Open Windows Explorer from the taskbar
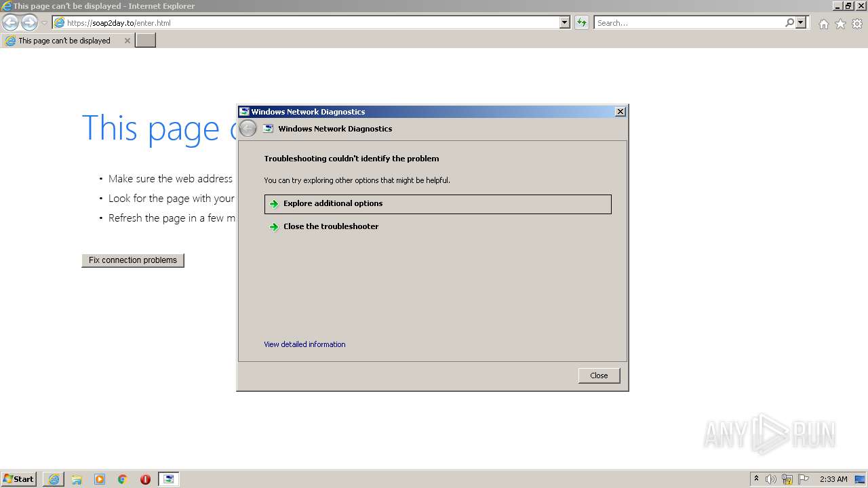Viewport: 868px width, 488px height. 77,479
